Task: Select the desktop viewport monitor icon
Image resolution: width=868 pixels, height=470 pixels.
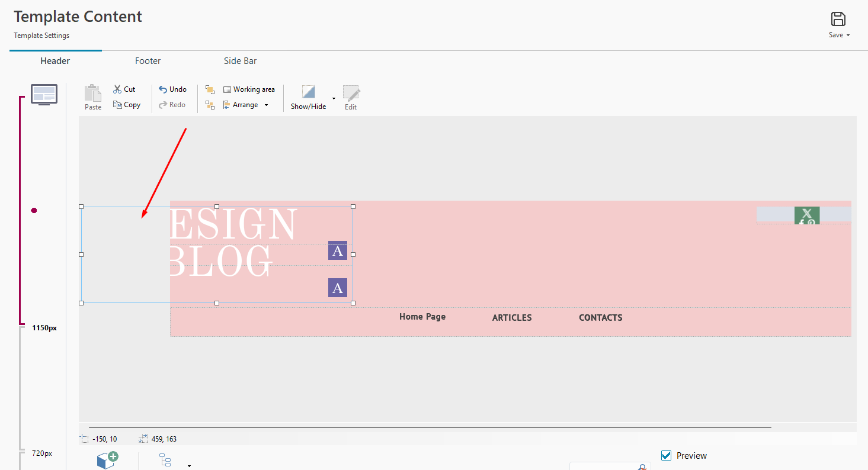Action: (x=44, y=94)
